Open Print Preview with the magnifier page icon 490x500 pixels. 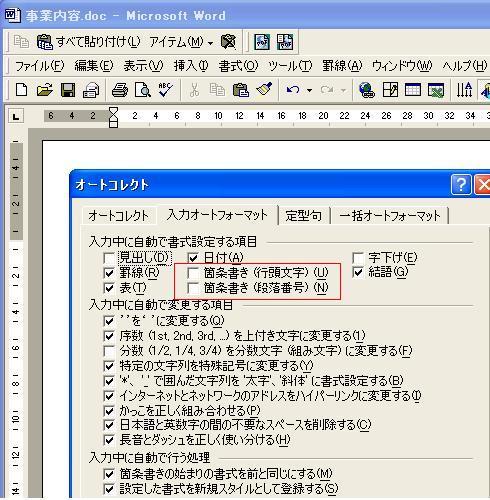(x=143, y=90)
